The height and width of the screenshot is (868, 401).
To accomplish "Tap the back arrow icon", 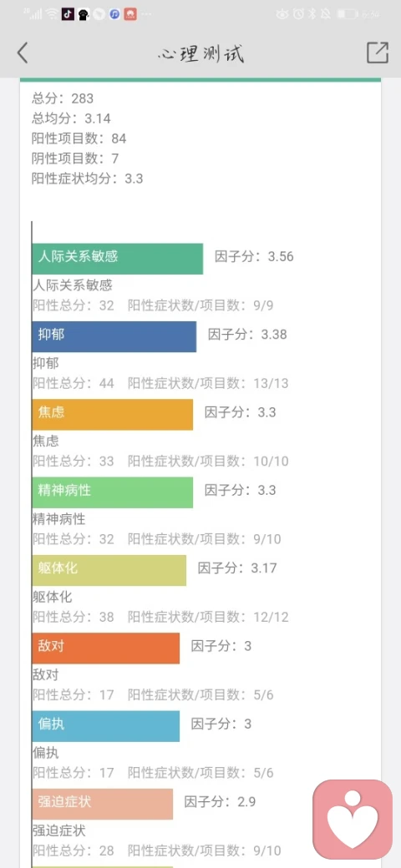I will click(23, 53).
